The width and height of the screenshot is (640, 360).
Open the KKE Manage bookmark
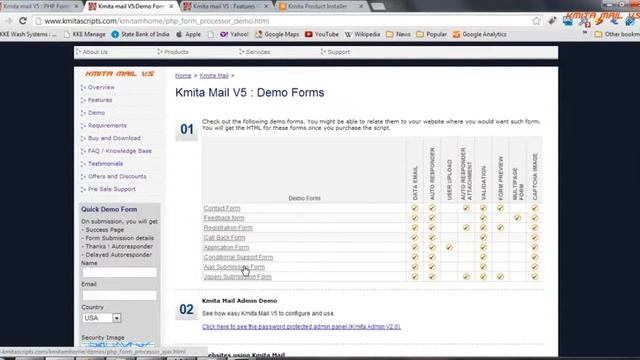click(85, 34)
